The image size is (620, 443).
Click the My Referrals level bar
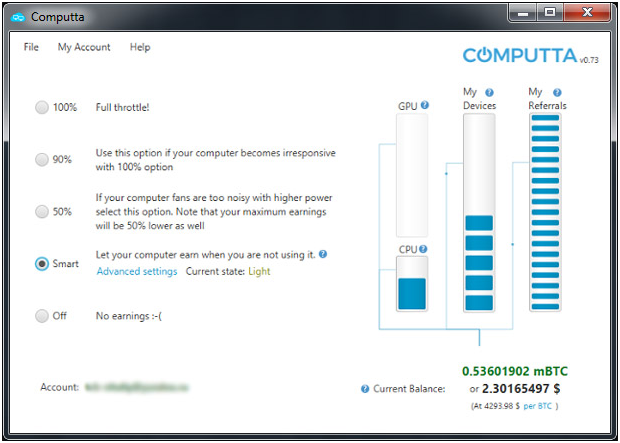(x=545, y=212)
